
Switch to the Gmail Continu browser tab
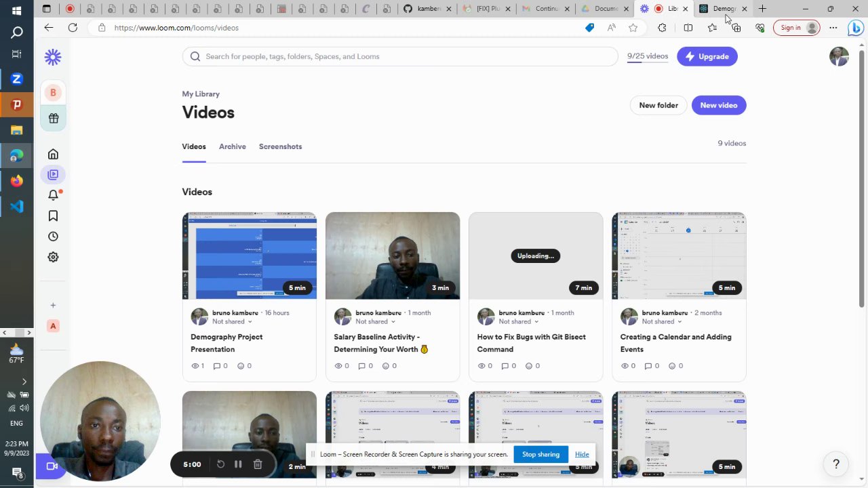point(547,9)
